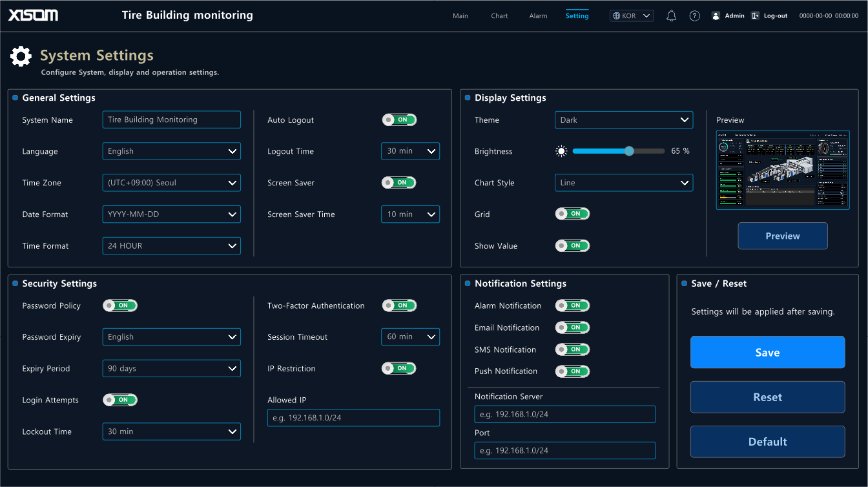Open the KOR language dropdown in header

632,16
